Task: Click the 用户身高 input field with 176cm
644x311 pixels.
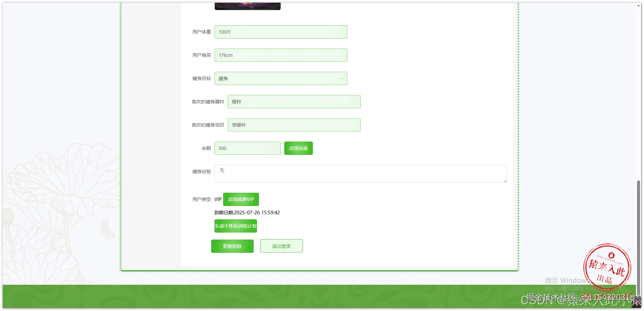Action: (x=281, y=55)
